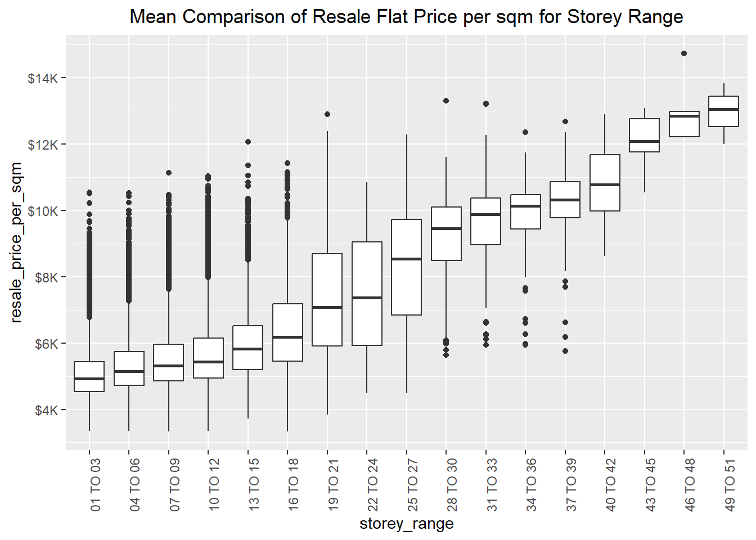
Task: Click the topmost outlier above 28 TO 30
Action: 446,101
